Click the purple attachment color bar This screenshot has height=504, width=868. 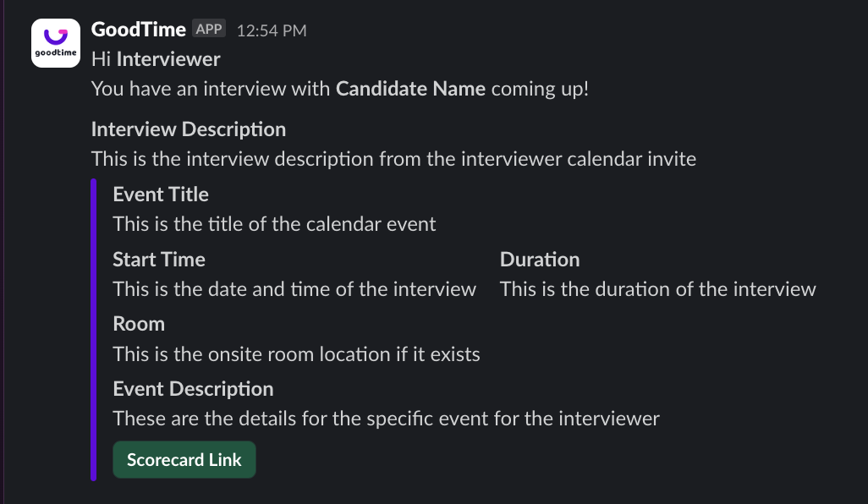pos(94,330)
